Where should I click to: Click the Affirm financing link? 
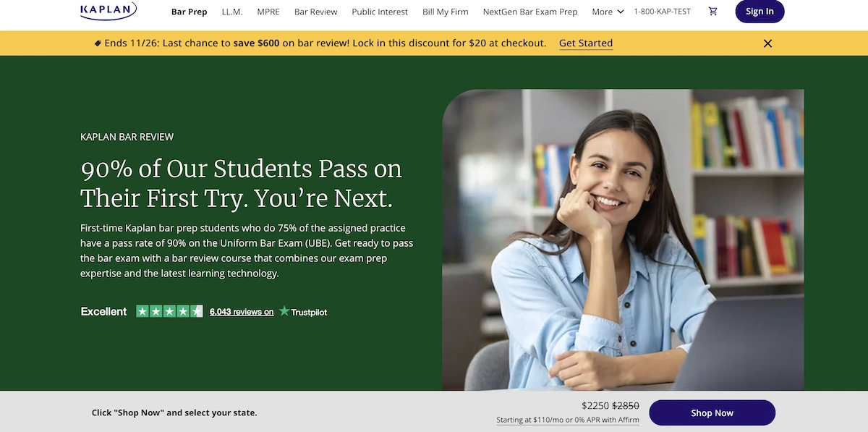point(568,420)
